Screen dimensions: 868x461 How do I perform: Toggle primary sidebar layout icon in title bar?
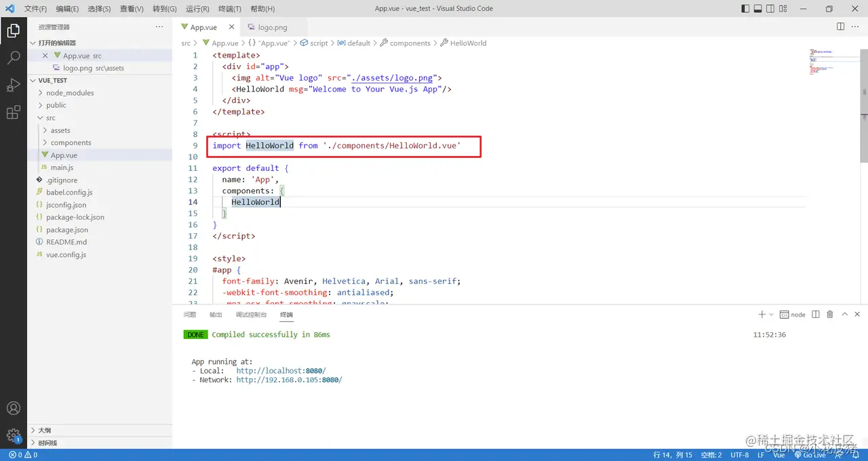pyautogui.click(x=746, y=9)
